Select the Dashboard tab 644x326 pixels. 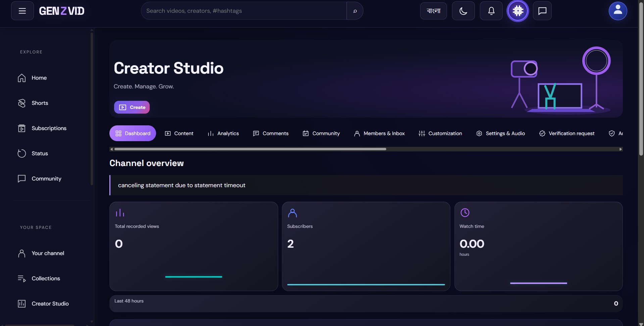click(133, 133)
